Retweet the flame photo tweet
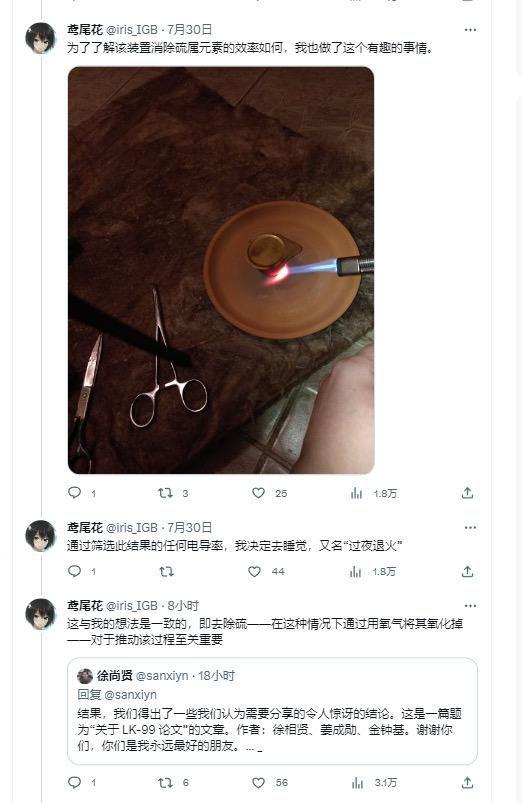Image resolution: width=522 pixels, height=803 pixels. point(165,493)
